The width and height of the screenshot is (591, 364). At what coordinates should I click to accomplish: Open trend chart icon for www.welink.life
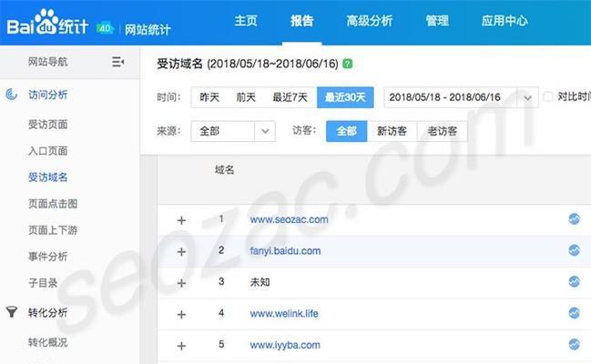coord(574,312)
